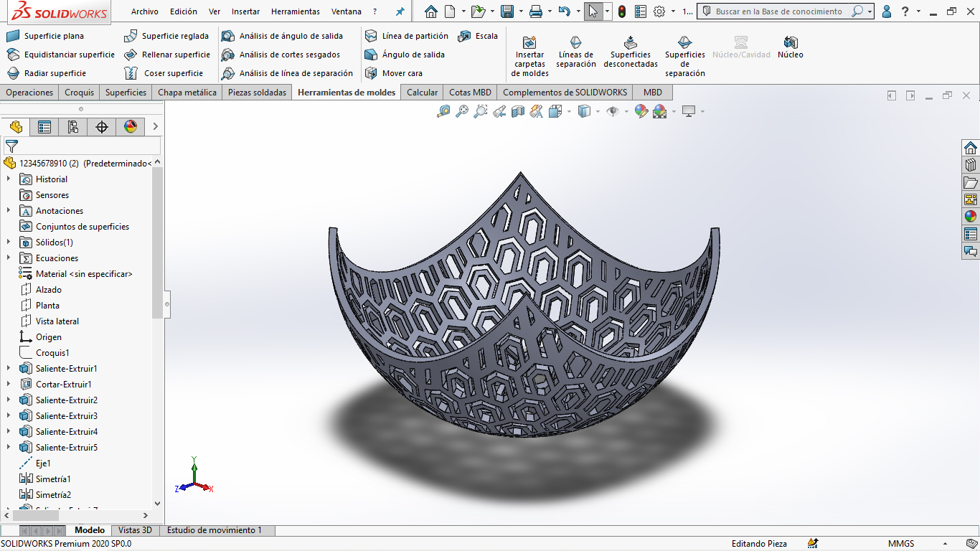Screen dimensions: 980x551
Task: Switch to the Chapa metálica tab
Action: click(187, 93)
